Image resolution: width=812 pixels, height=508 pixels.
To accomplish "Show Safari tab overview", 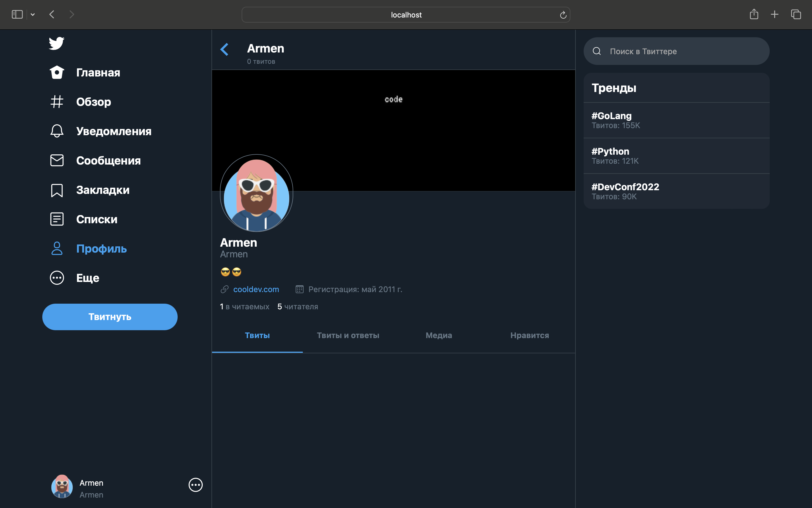I will tap(796, 14).
